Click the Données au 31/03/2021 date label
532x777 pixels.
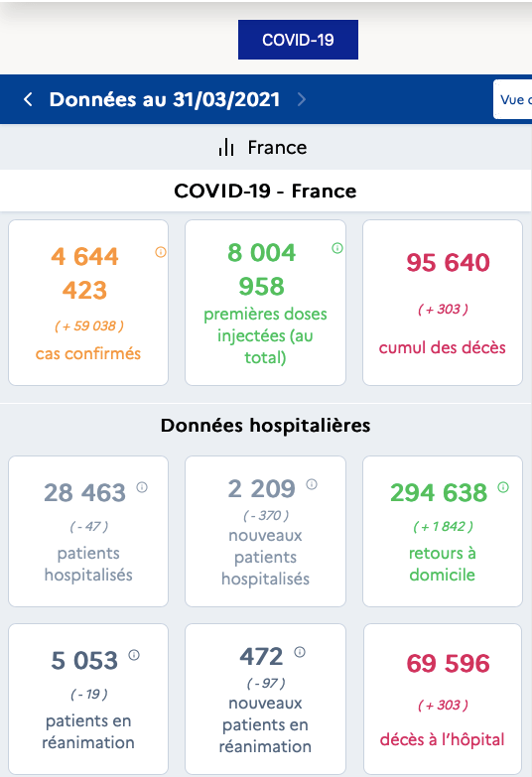165,99
